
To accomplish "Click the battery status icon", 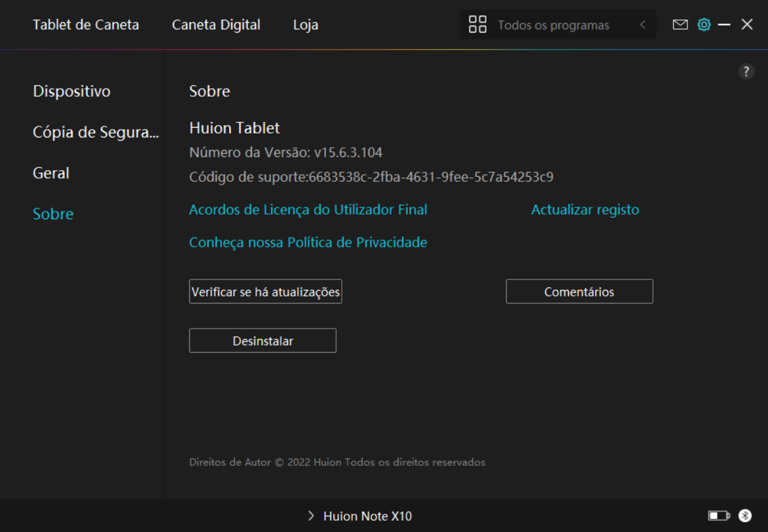I will [718, 516].
